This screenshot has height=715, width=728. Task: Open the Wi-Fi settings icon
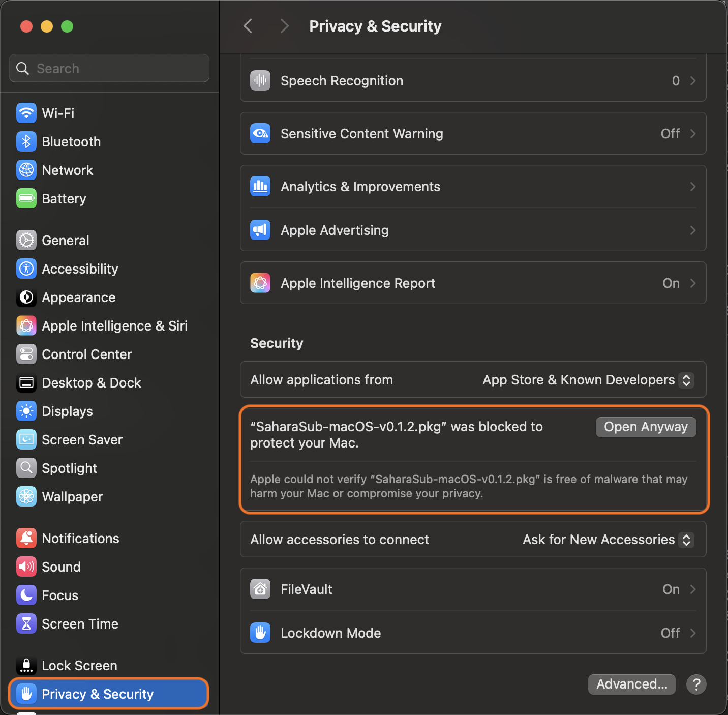click(26, 113)
